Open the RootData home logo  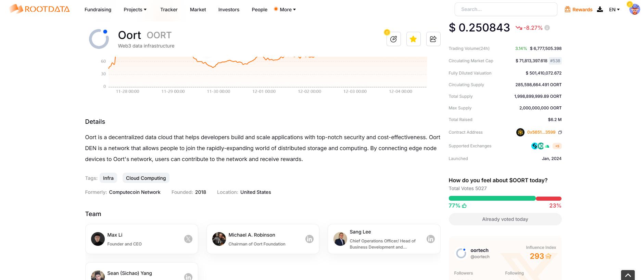[x=39, y=9]
